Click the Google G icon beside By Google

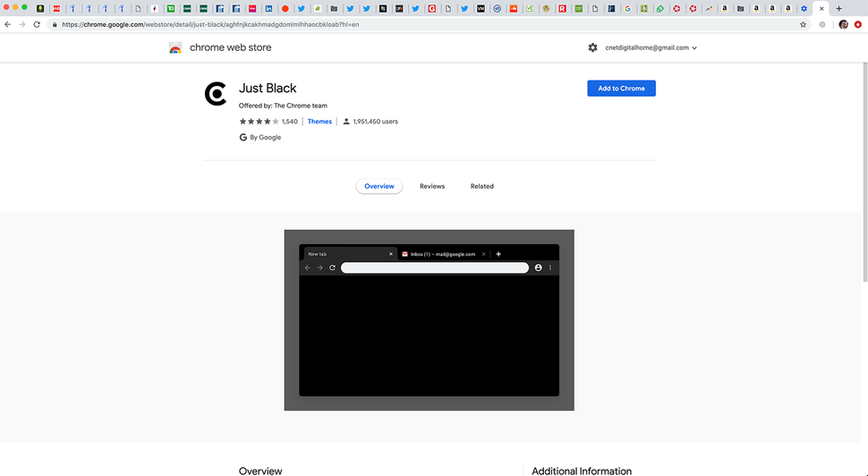(x=243, y=137)
